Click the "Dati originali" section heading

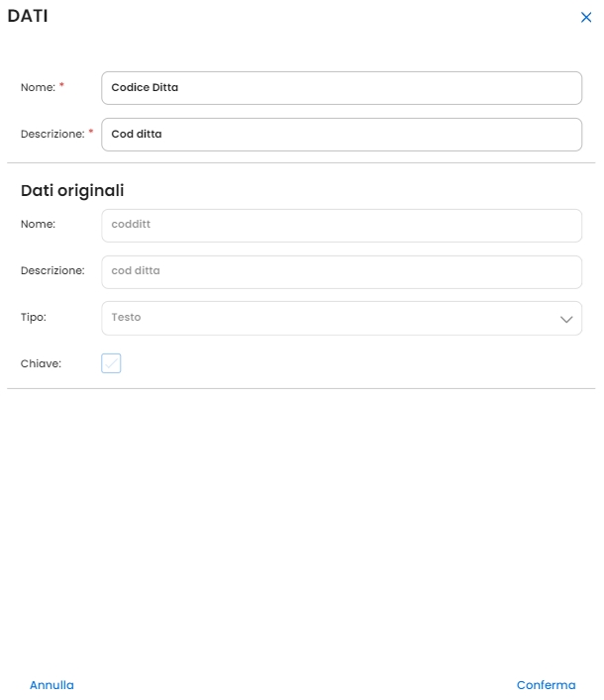[x=72, y=190]
